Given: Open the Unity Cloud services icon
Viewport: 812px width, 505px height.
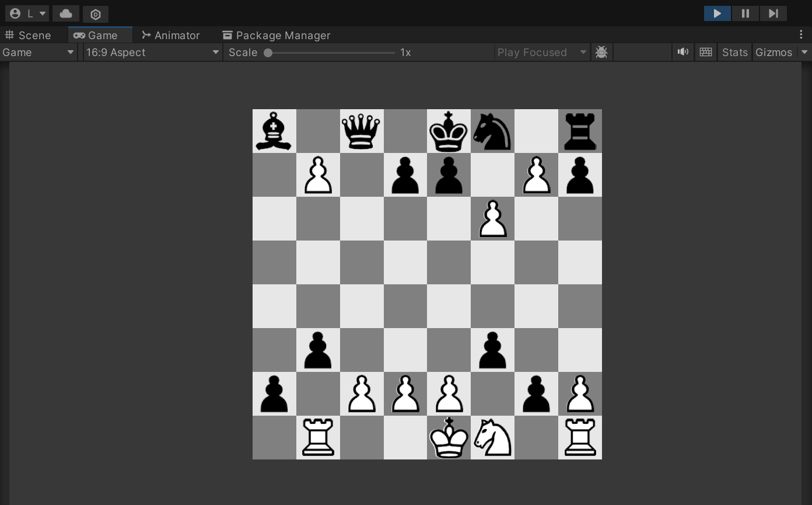Looking at the screenshot, I should pos(66,13).
